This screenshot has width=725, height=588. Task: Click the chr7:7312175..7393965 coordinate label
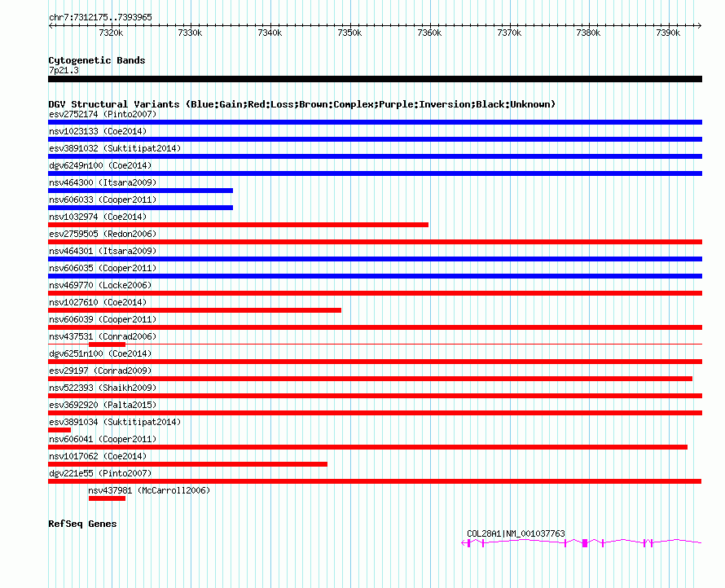click(x=100, y=17)
